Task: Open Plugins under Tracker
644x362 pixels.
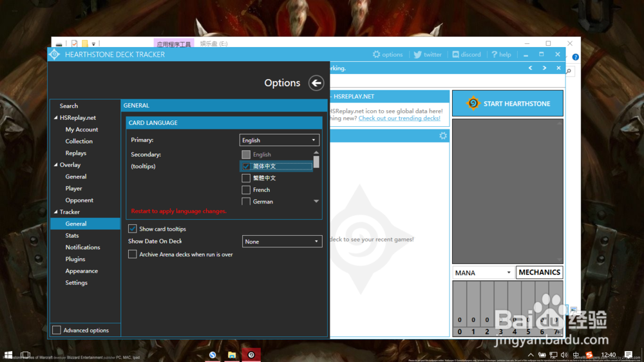Action: click(75, 260)
